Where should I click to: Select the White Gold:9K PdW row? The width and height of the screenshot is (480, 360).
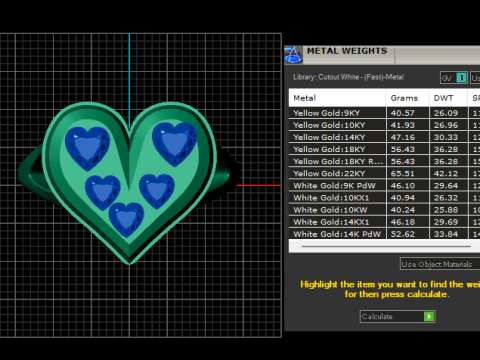[384, 185]
